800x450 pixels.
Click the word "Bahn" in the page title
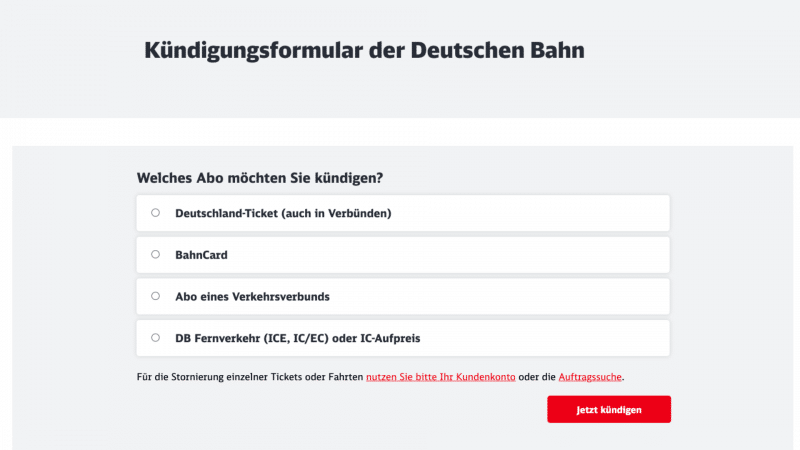[556, 50]
